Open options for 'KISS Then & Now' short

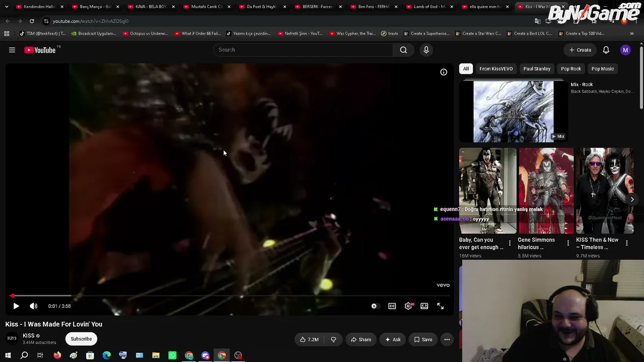(x=627, y=243)
